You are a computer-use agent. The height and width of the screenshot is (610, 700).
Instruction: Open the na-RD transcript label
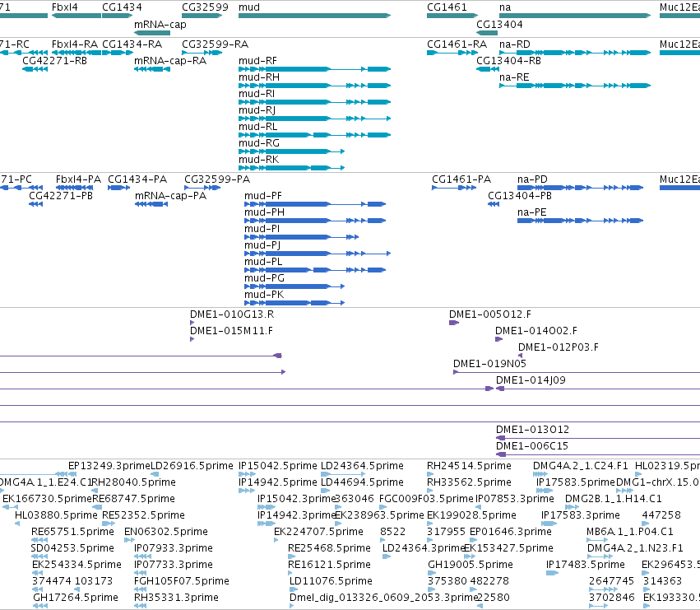515,44
